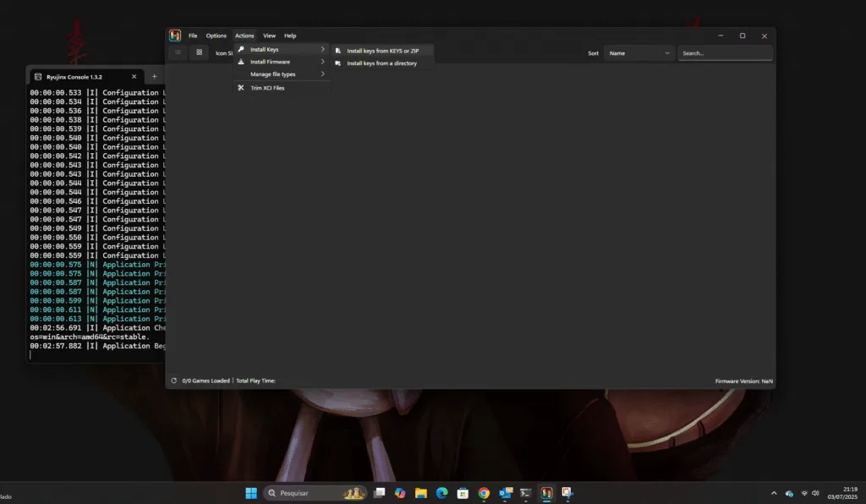Screen dimensions: 866x504
Task: Click the Total Play Time status text
Action: 255,381
